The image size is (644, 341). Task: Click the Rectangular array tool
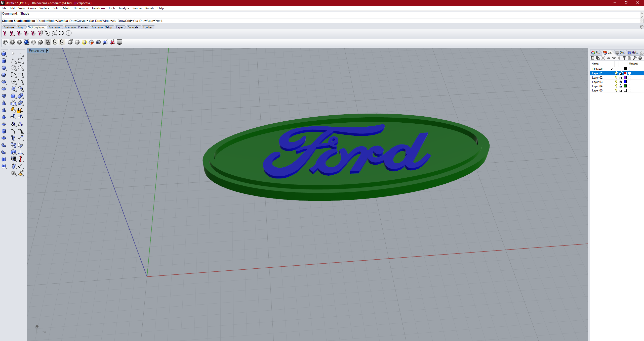click(13, 159)
